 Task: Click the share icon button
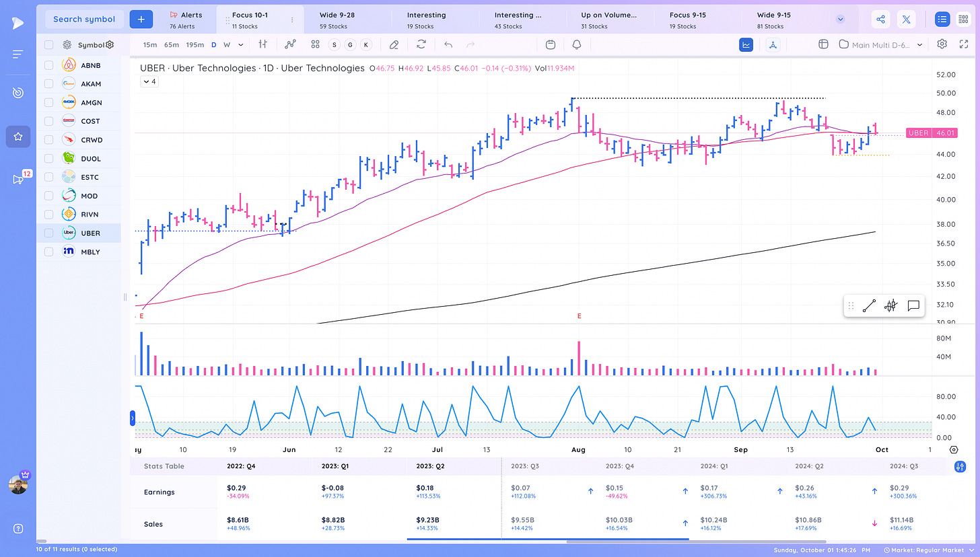(881, 20)
